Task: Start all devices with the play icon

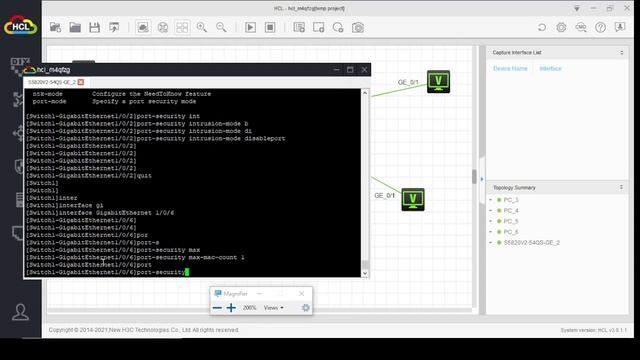Action: pos(251,27)
